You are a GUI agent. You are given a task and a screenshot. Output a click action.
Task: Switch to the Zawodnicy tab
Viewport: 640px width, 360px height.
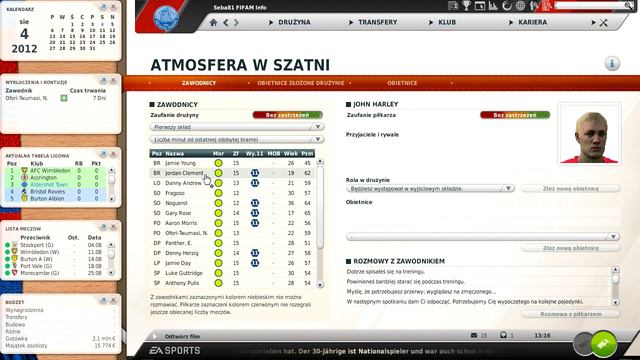(199, 83)
